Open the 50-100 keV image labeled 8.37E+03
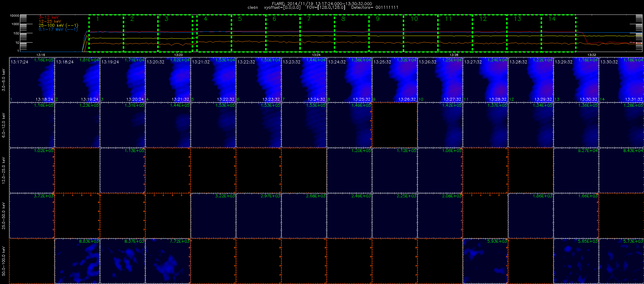Viewport: 644px width, 284px height. pos(123,261)
